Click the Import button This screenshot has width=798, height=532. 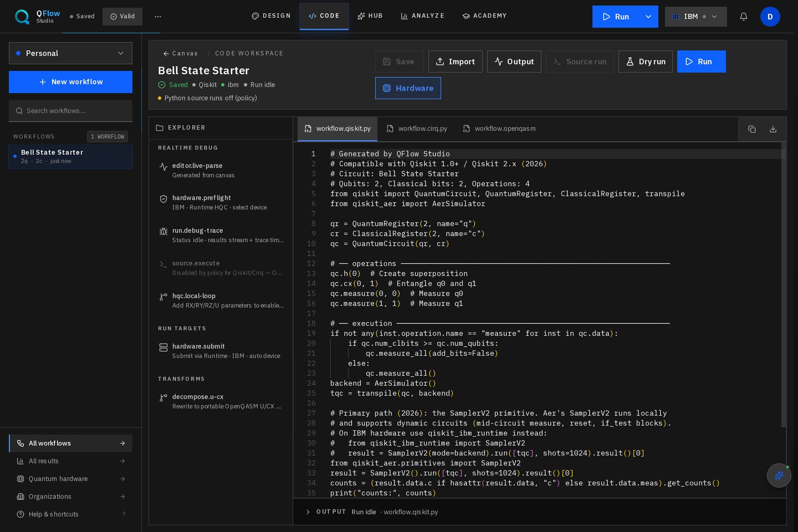tap(455, 62)
